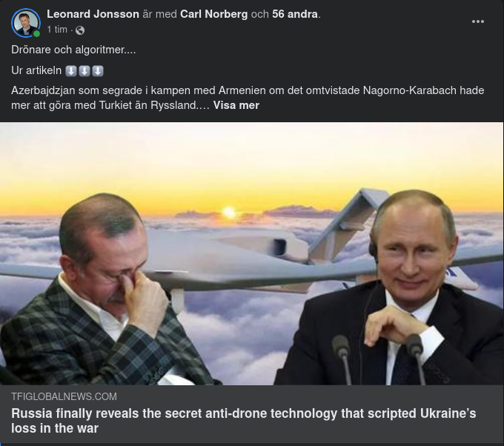The width and height of the screenshot is (504, 446).
Task: Click Leonard Jonsson's profile picture
Action: click(x=26, y=23)
